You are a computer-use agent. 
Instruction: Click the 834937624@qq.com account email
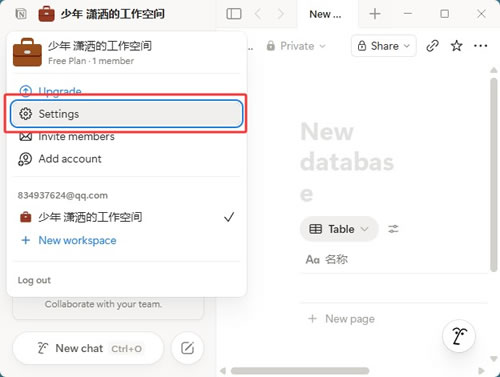coord(63,195)
